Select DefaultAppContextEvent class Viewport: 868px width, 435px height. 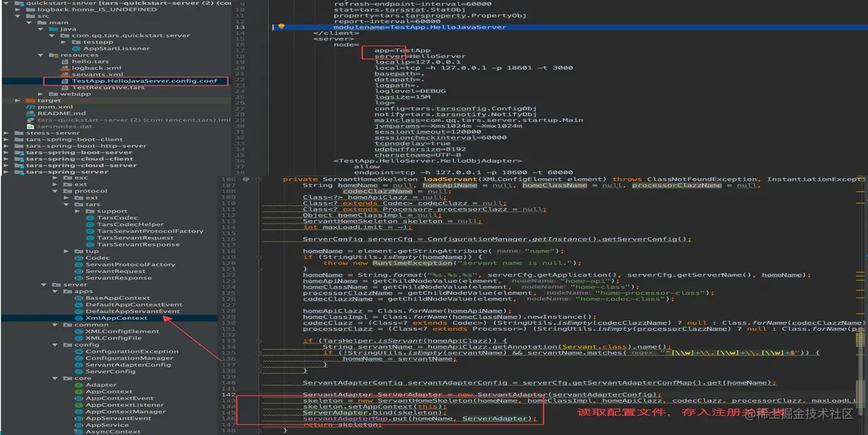(x=134, y=305)
